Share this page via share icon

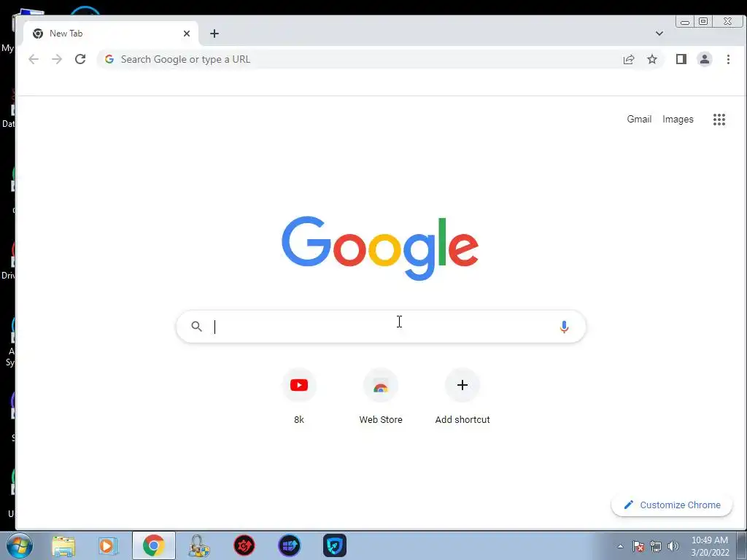tap(629, 59)
